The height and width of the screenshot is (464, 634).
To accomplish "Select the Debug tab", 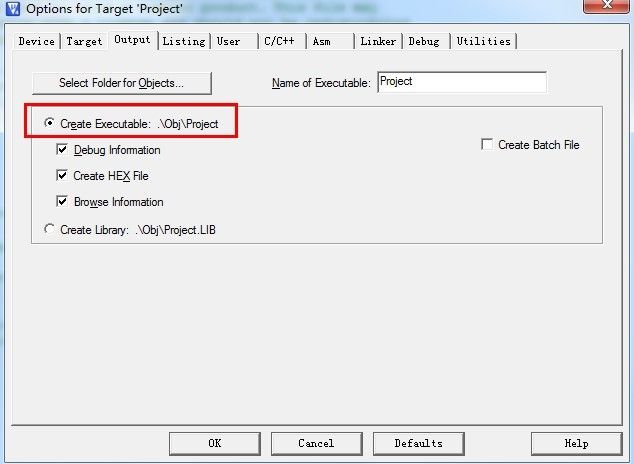I will click(x=426, y=41).
